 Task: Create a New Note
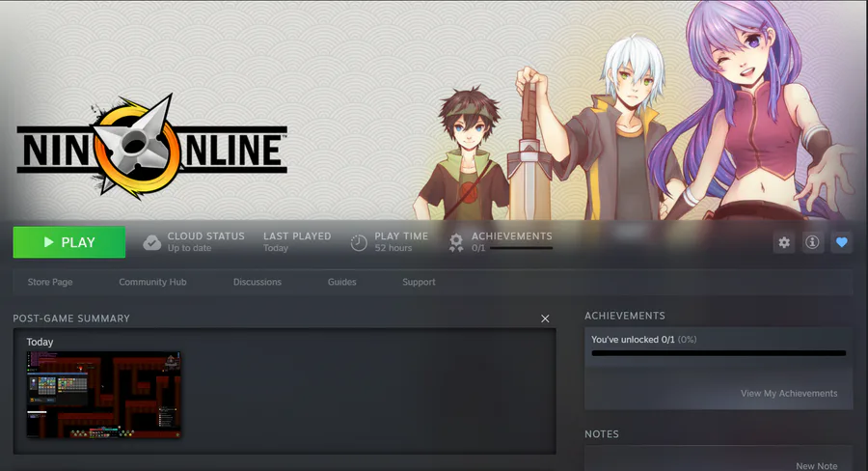tap(817, 466)
